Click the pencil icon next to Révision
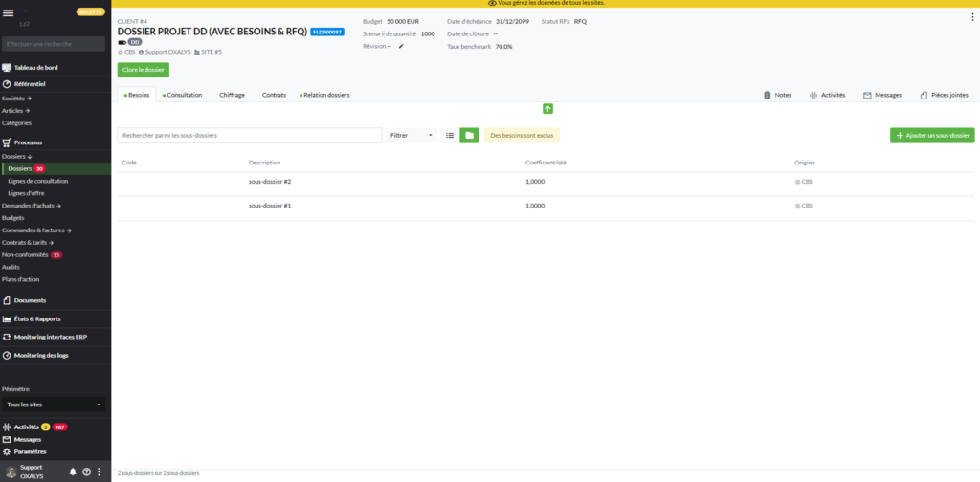 (x=402, y=46)
